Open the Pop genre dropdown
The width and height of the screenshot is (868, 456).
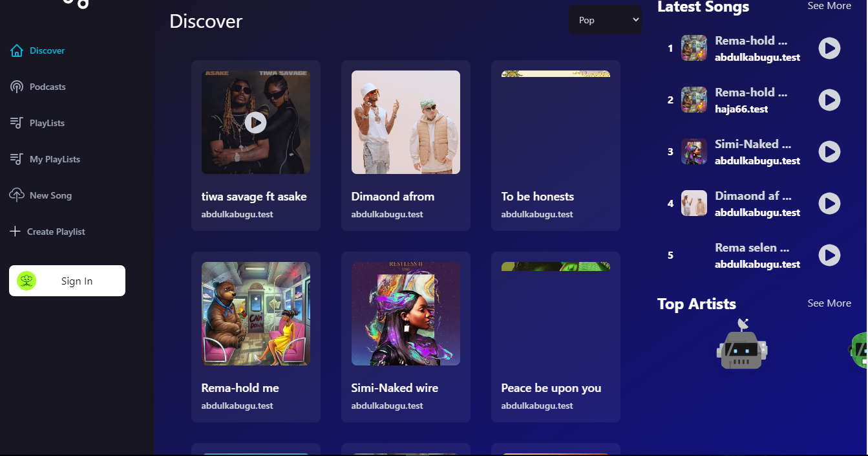606,20
